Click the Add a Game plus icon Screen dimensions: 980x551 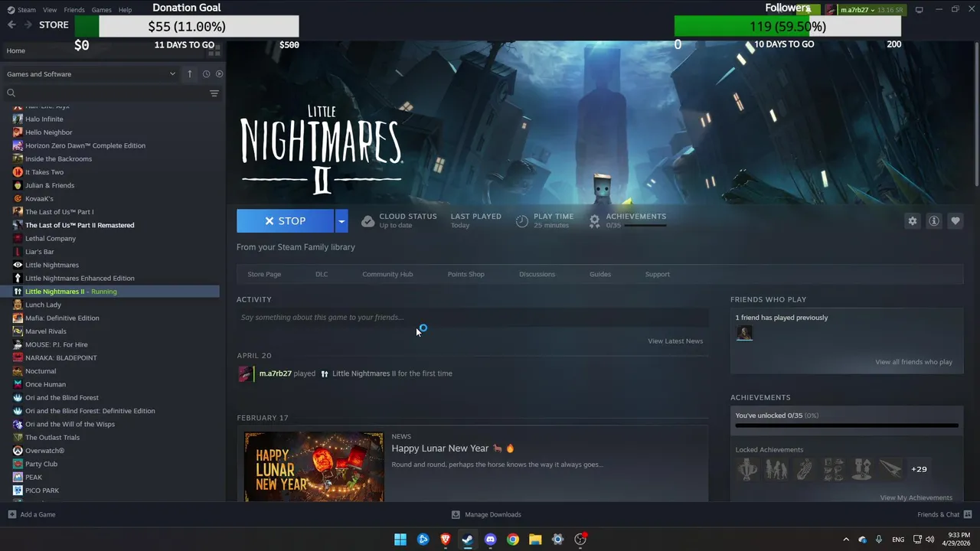click(11, 514)
